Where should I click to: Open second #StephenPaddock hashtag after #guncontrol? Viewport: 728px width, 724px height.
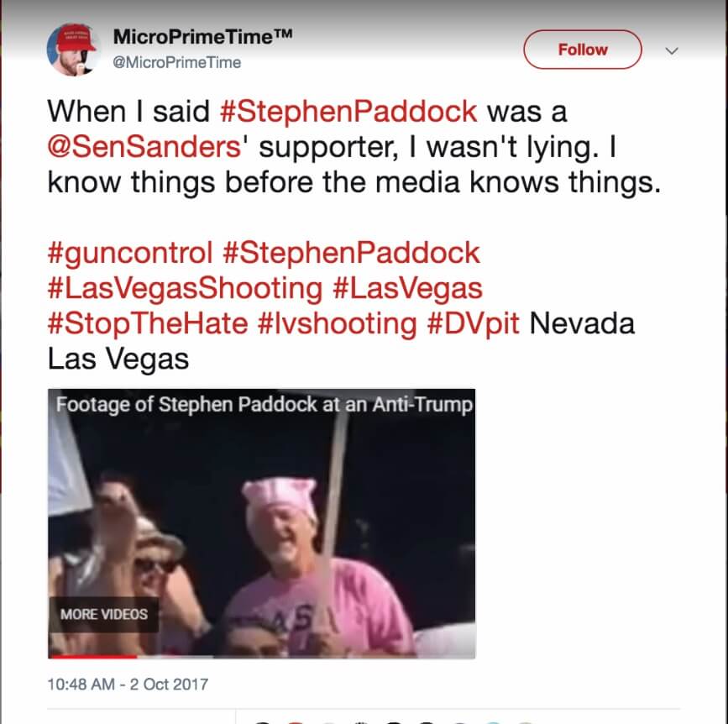coord(352,254)
